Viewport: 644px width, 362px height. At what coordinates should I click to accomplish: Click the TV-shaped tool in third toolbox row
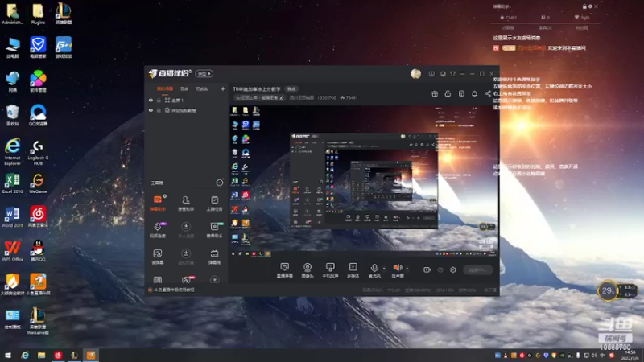tap(214, 256)
